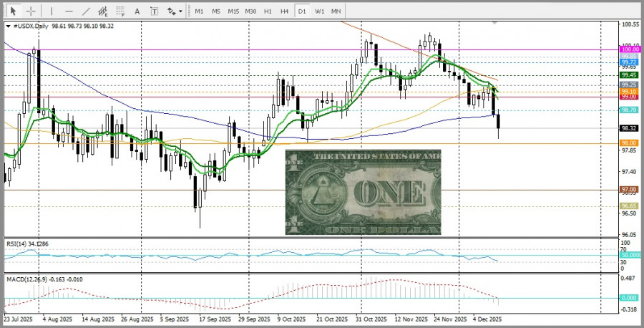Switch to H1 timeframe
Image resolution: width=644 pixels, height=328 pixels.
pos(268,11)
